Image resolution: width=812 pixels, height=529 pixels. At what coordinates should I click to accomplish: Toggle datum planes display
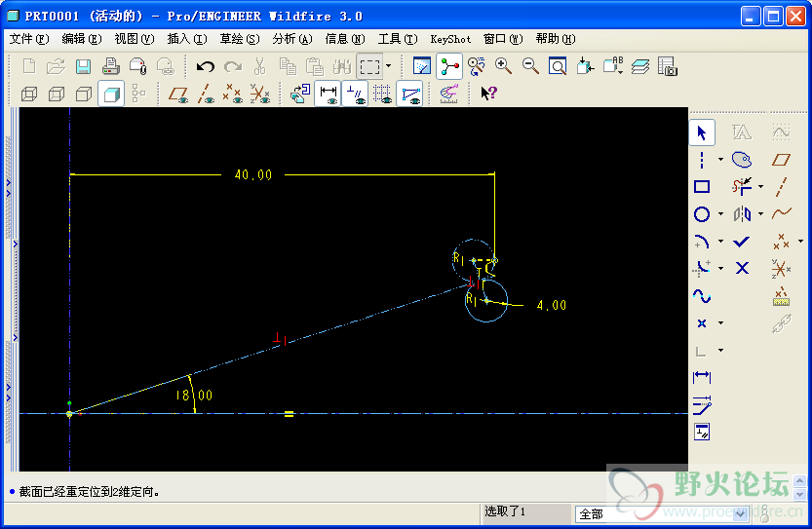178,94
